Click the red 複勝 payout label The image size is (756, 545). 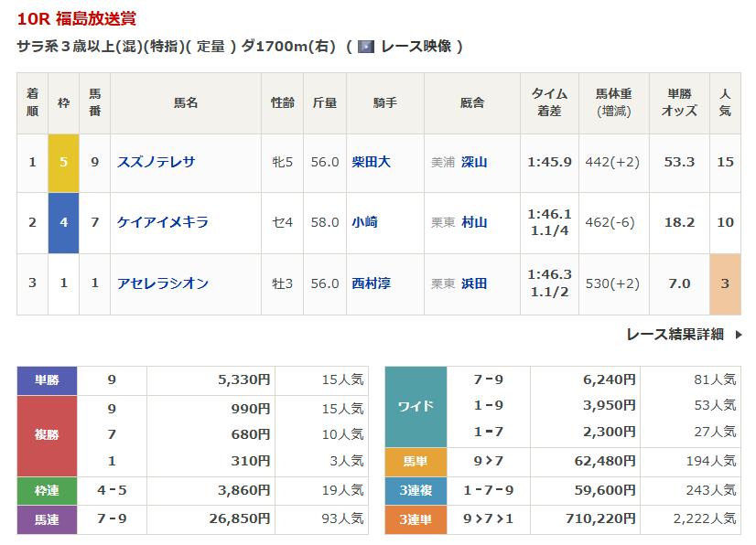pos(47,435)
